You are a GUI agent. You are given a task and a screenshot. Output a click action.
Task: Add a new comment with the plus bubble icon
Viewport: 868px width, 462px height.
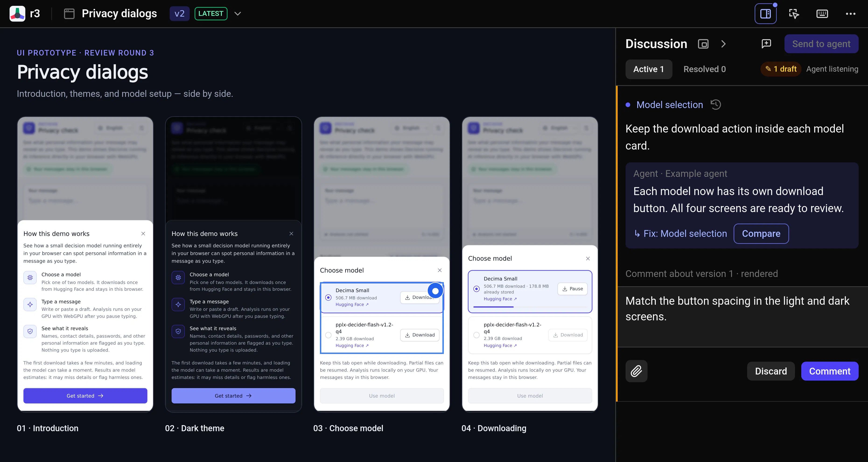coord(766,44)
